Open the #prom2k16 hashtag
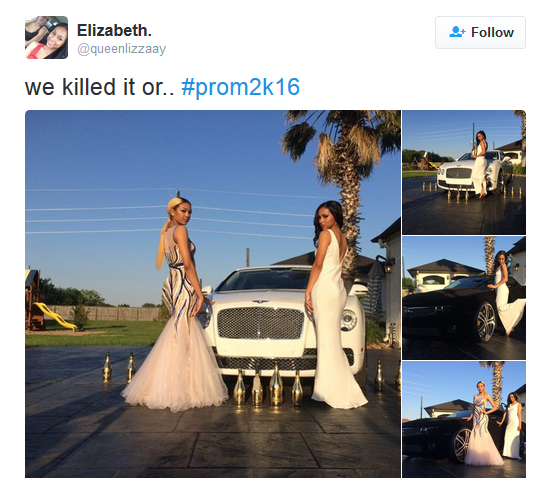This screenshot has height=478, width=550. point(241,87)
